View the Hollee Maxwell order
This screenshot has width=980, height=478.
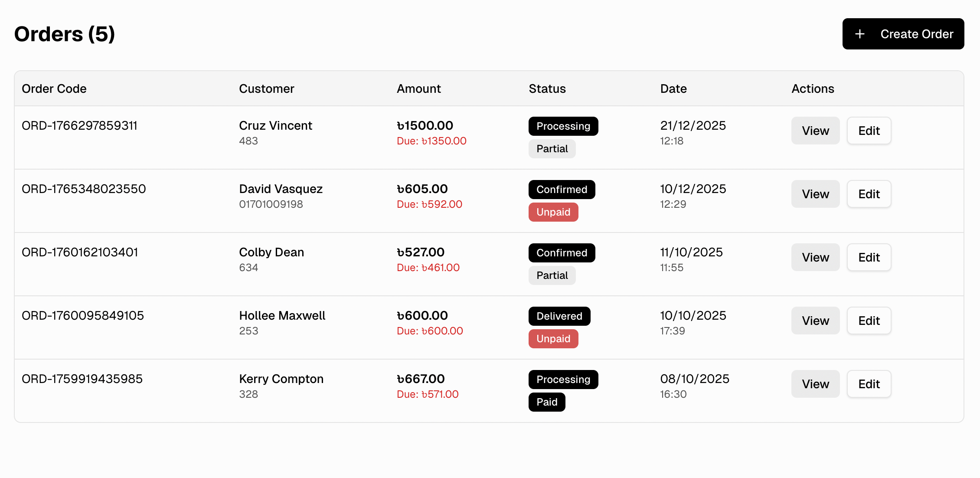coord(815,321)
